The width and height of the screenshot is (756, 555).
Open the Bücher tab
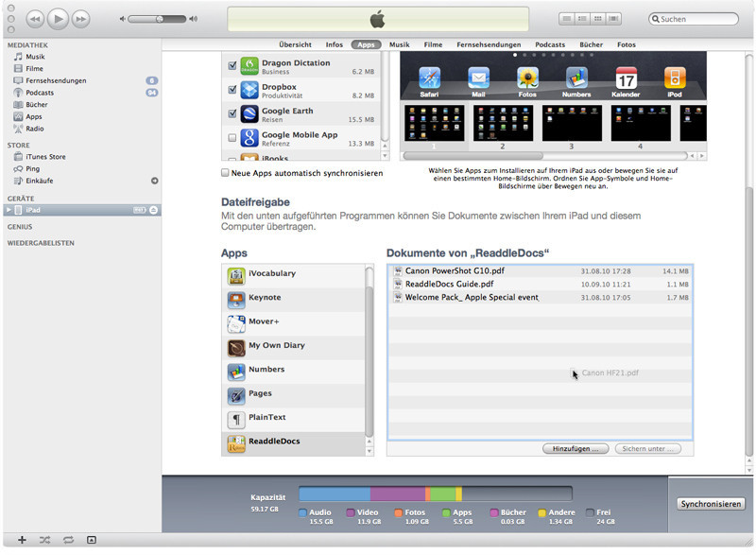(592, 44)
